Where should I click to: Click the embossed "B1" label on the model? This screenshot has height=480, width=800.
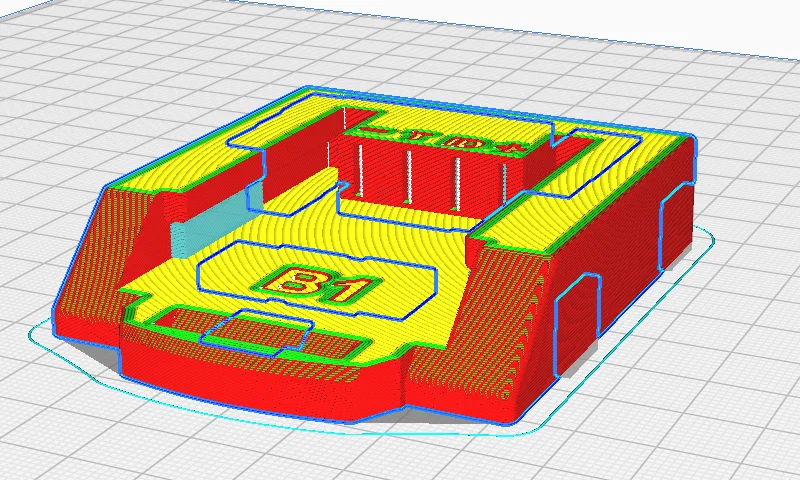(x=316, y=284)
